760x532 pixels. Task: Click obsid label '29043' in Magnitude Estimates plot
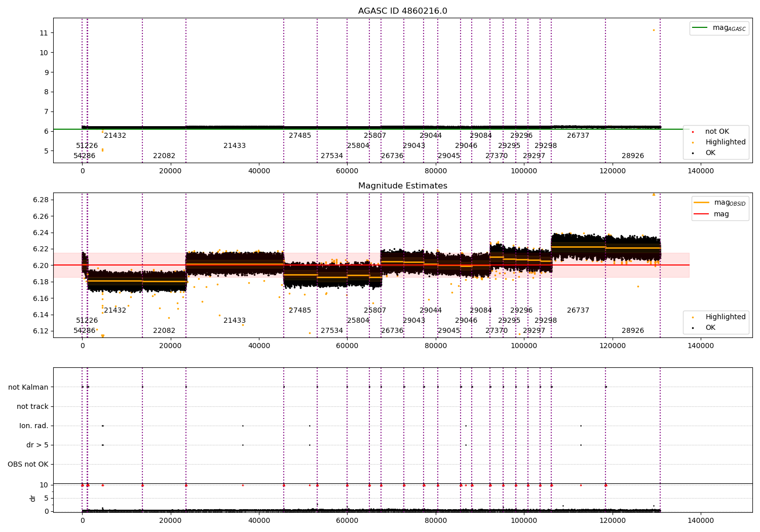point(414,321)
